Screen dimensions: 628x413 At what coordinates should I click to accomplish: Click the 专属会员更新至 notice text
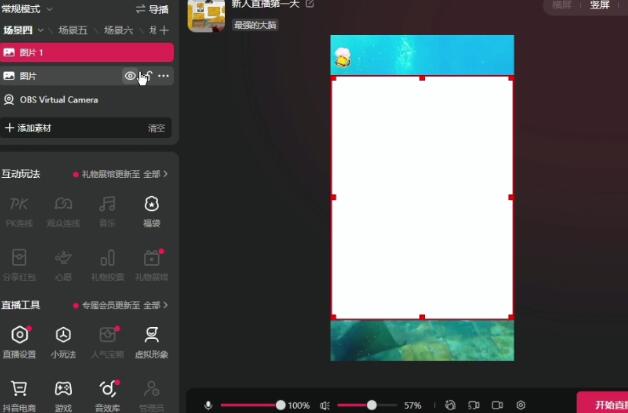[111, 305]
